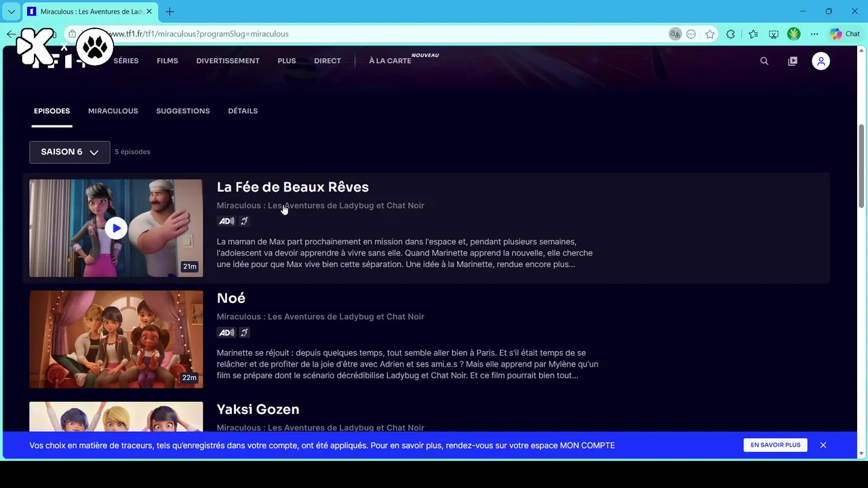Open the address bar more options circle

point(691,34)
